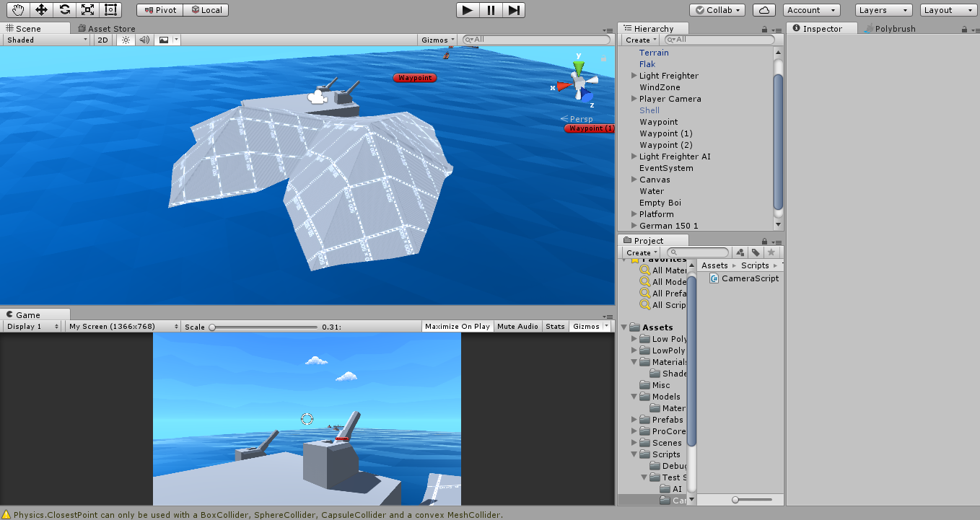Image resolution: width=980 pixels, height=520 pixels.
Task: Select the Waypoint (1) label in scene
Action: pyautogui.click(x=590, y=128)
